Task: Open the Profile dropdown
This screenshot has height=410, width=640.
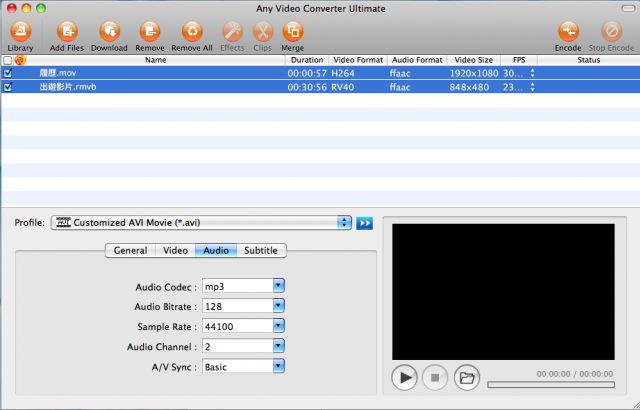Action: coord(201,223)
